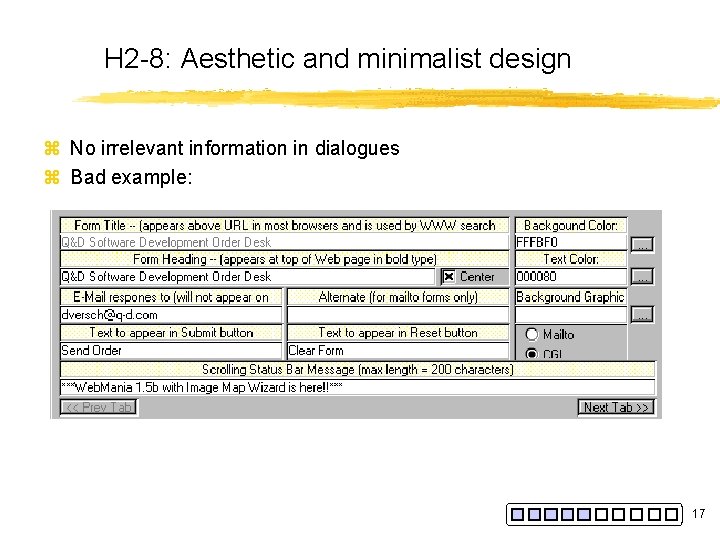This screenshot has width=720, height=540.
Task: Click the 'Text Color:' label
Action: pos(571,259)
